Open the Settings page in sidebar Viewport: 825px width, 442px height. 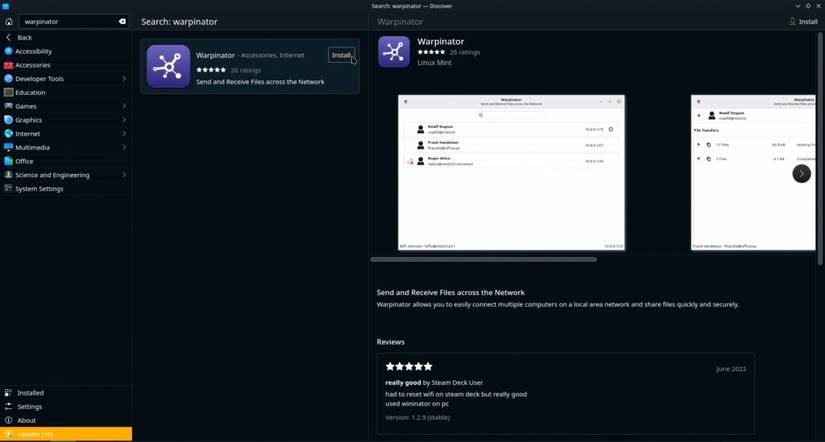pos(29,406)
